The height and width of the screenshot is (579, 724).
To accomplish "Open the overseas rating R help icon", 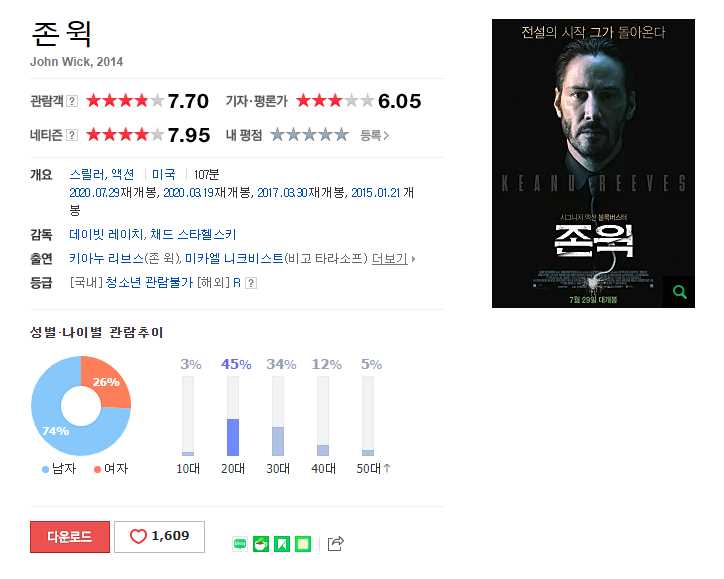I will coord(251,283).
